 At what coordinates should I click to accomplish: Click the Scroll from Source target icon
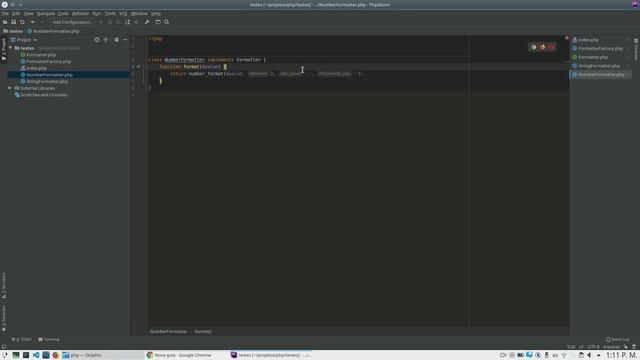tap(97, 40)
